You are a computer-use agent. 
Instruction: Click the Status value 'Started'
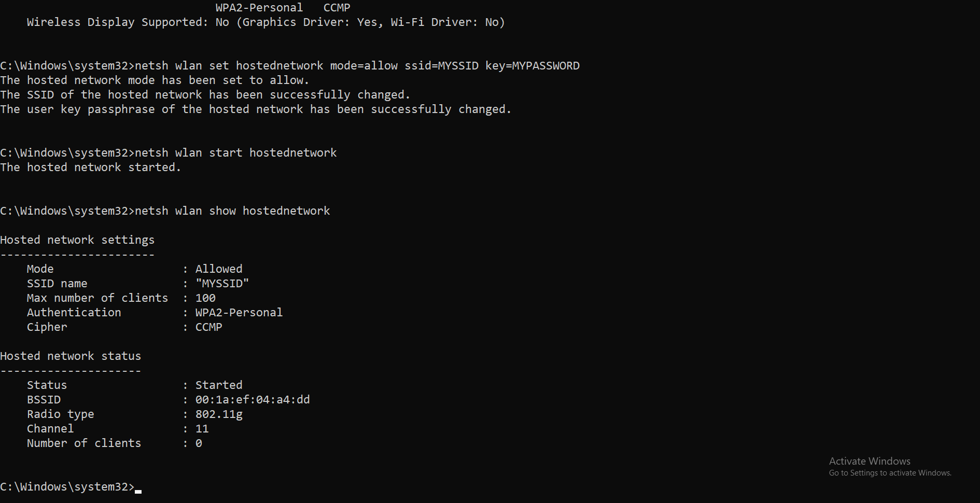click(218, 385)
